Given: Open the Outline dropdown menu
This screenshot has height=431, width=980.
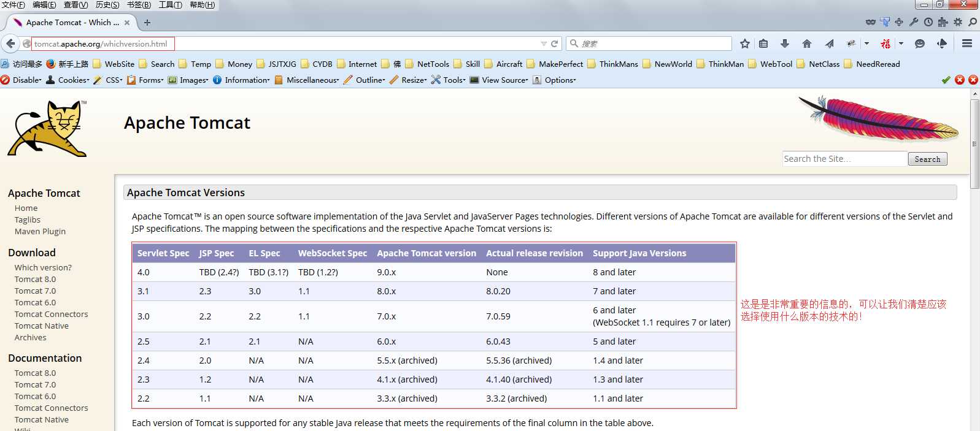Looking at the screenshot, I should point(365,80).
